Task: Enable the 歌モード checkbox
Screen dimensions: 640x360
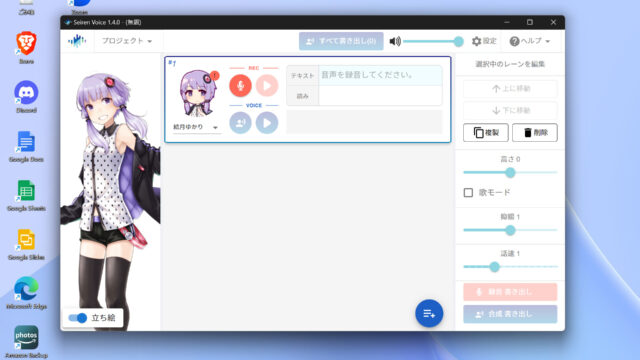Action: click(468, 192)
